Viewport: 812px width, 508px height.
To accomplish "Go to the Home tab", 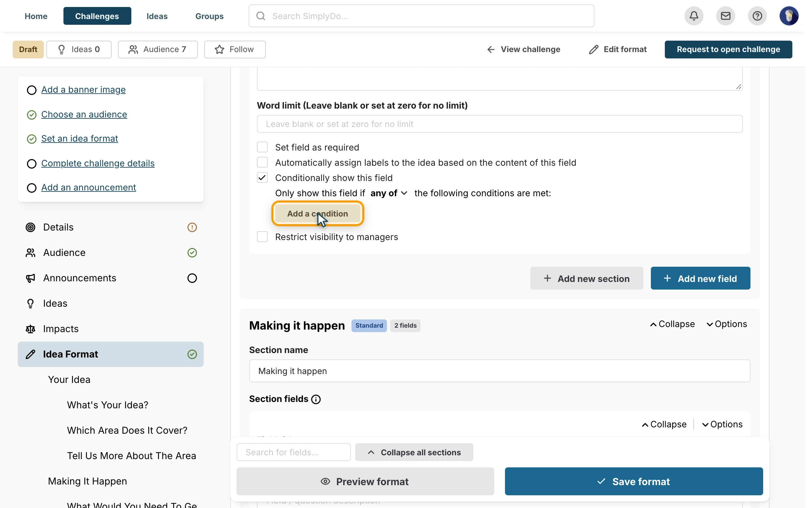I will [x=36, y=16].
